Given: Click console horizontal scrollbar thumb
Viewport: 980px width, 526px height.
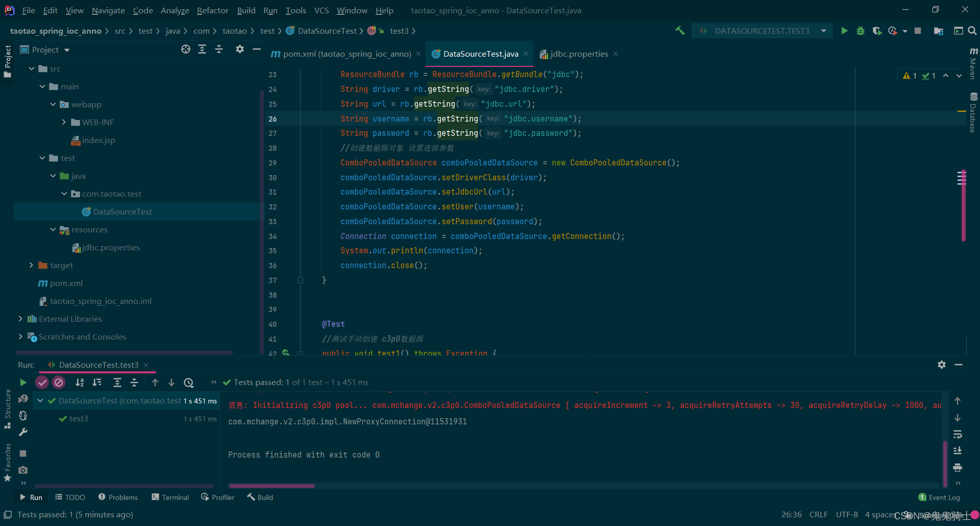Looking at the screenshot, I should click(x=272, y=486).
